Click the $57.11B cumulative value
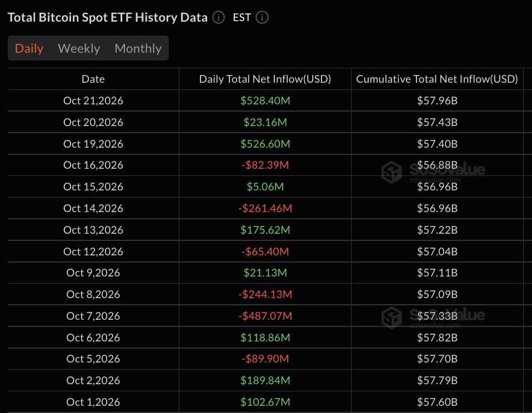The image size is (532, 413). pyautogui.click(x=438, y=273)
